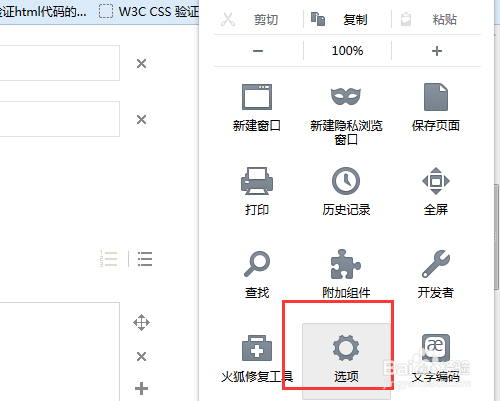This screenshot has height=401, width=500.
Task: Click the first empty input field
Action: (60, 63)
